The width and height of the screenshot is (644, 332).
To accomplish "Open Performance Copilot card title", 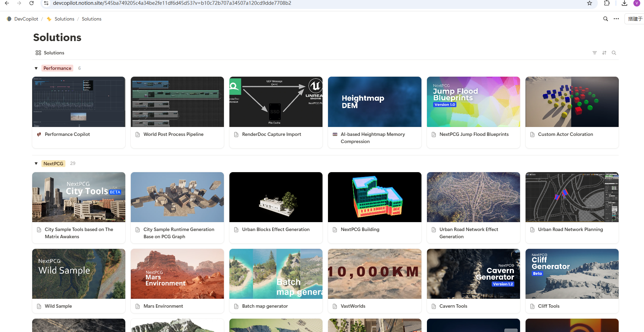I will point(67,134).
